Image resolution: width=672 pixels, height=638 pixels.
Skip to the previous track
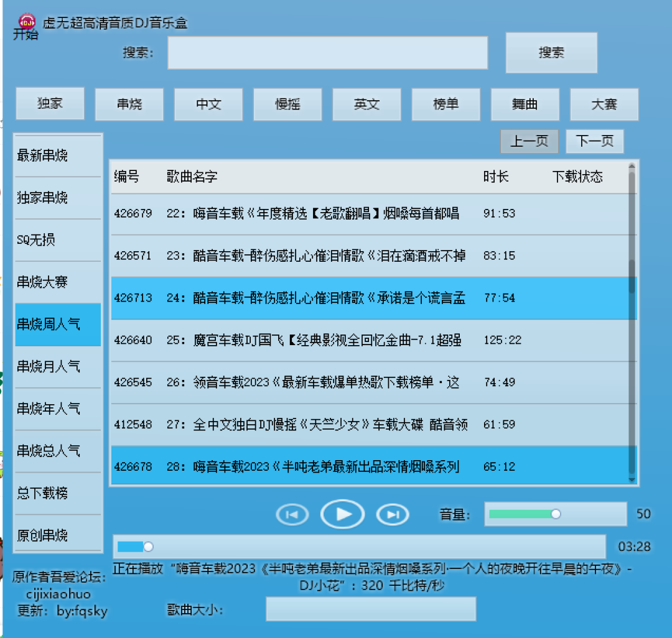pos(292,514)
